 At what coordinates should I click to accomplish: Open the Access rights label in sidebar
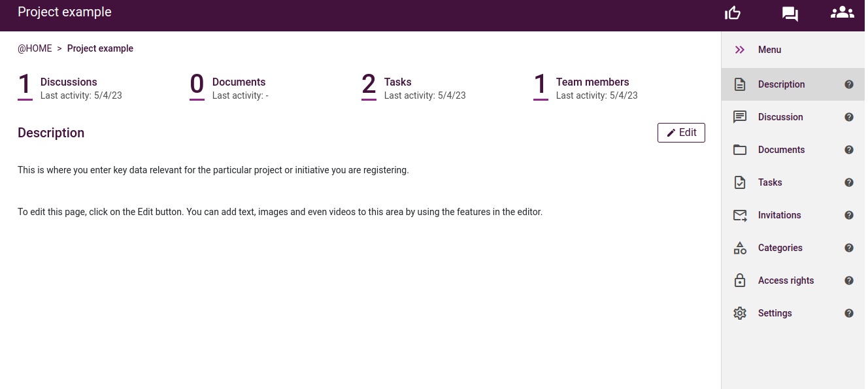786,280
